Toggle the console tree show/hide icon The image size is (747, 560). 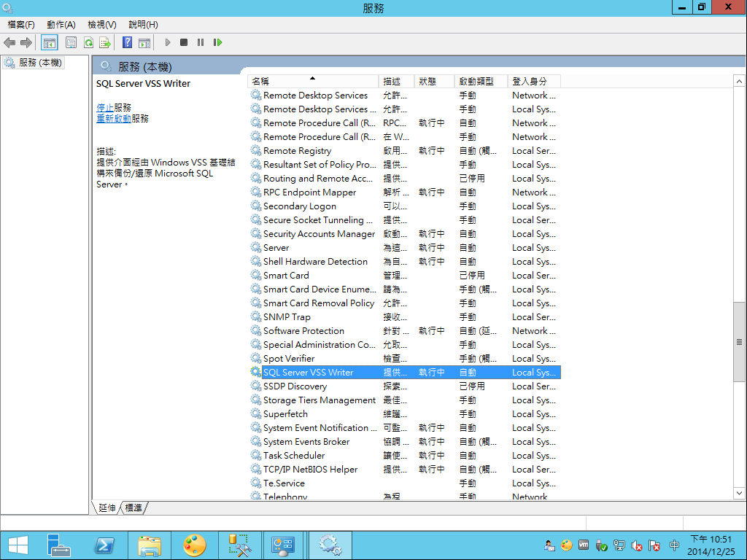(x=50, y=43)
